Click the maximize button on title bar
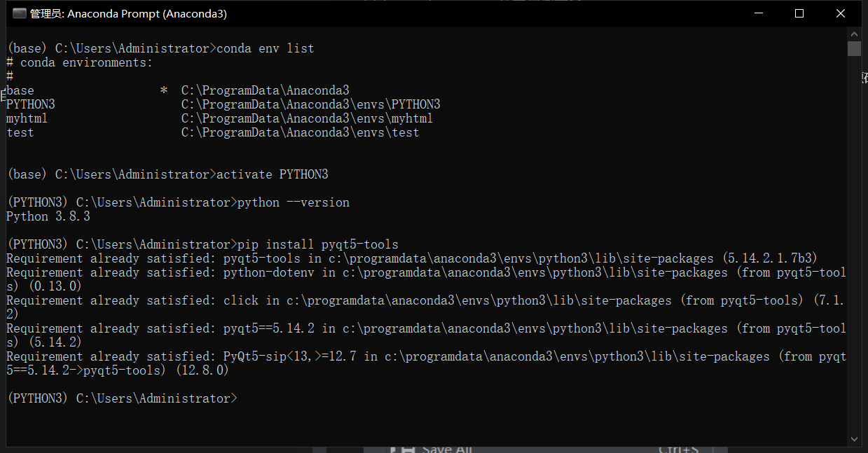This screenshot has height=453, width=868. [799, 13]
